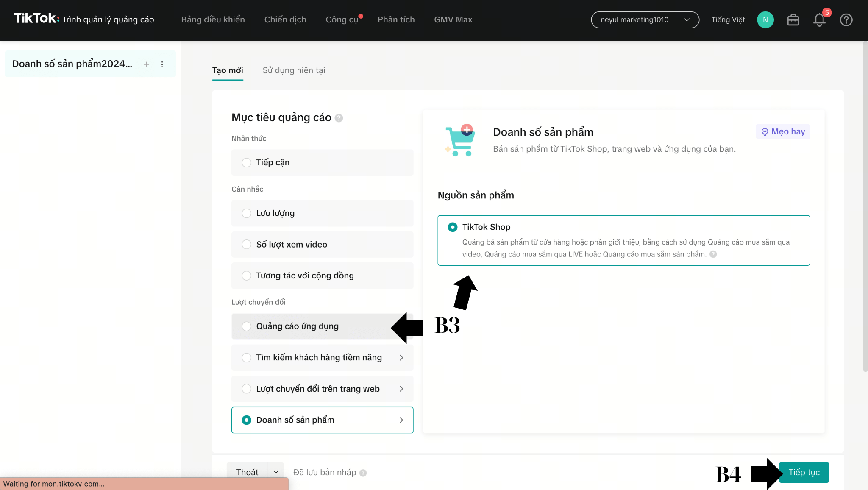The image size is (868, 490).
Task: Select the Lưu lượng objective
Action: point(322,213)
